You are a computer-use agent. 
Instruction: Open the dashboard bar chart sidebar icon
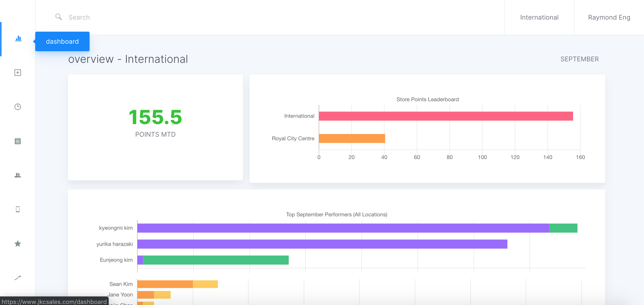[18, 38]
